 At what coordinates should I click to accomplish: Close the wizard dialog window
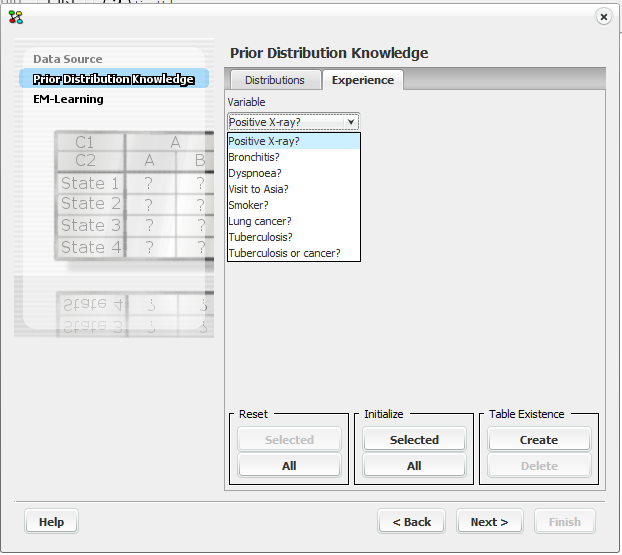click(x=603, y=17)
